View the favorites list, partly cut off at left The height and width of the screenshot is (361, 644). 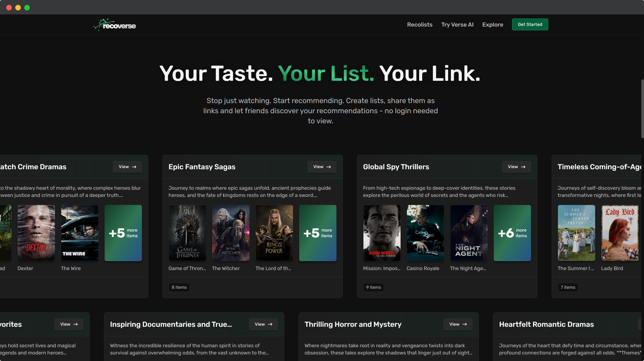pos(69,324)
